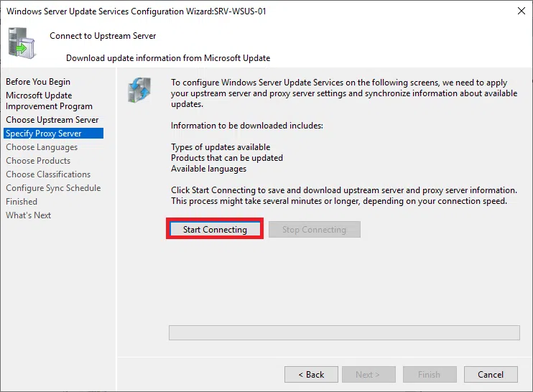Select What's Next in sidebar
Image resolution: width=533 pixels, height=392 pixels.
point(29,215)
